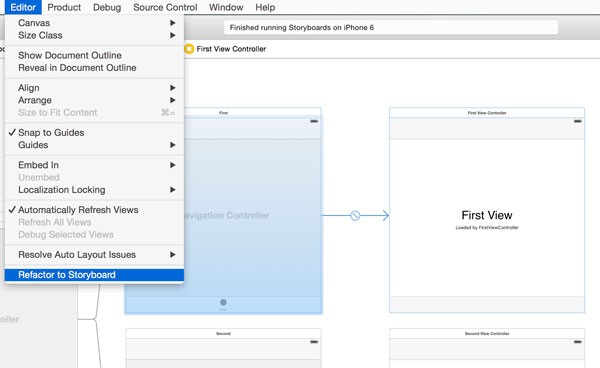600x368 pixels.
Task: Click the Finished running Storyboards status field
Action: [x=391, y=28]
